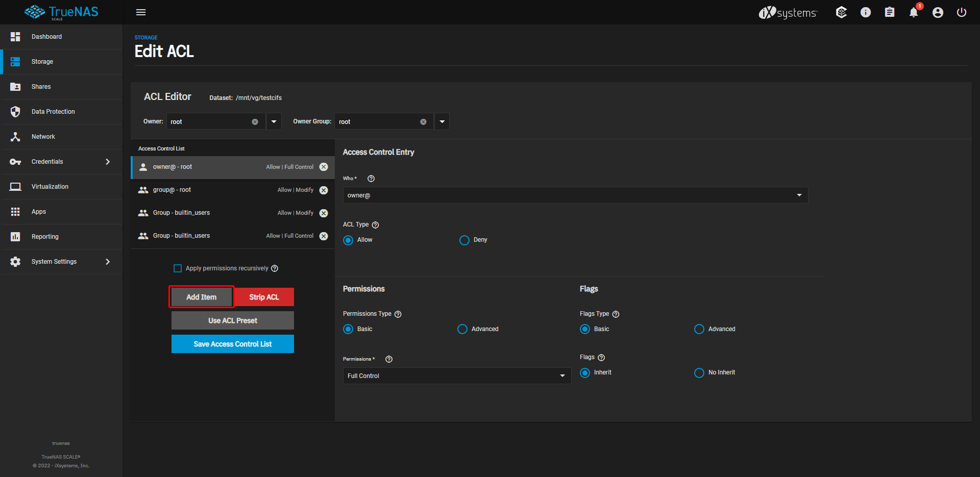Click the STORAGE breadcrumb link
Screen dimensions: 980x477
point(146,38)
